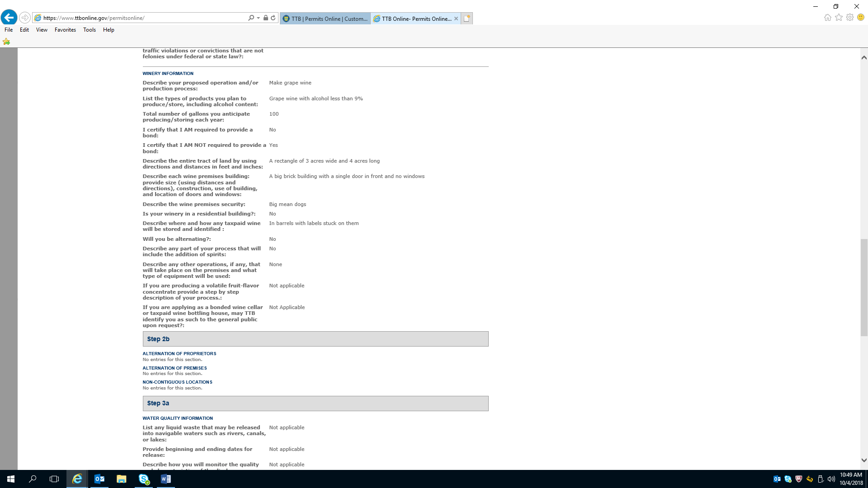Open the Home page icon
This screenshot has height=488, width=868.
point(827,18)
